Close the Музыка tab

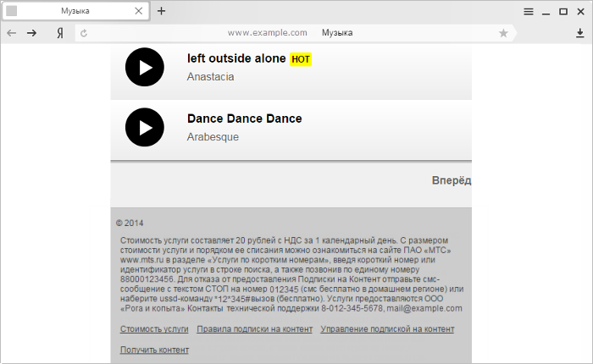tap(139, 11)
